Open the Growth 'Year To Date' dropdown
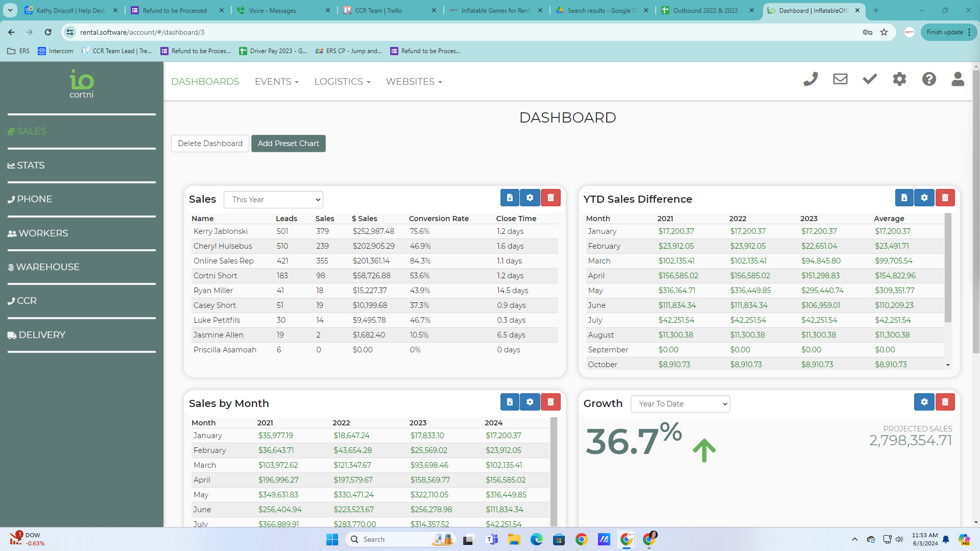This screenshot has height=551, width=980. click(680, 404)
